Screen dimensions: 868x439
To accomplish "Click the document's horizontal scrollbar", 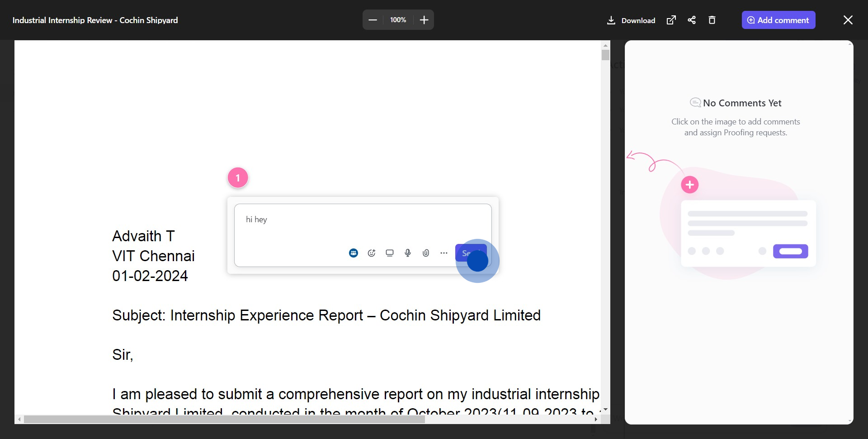I will (x=224, y=420).
